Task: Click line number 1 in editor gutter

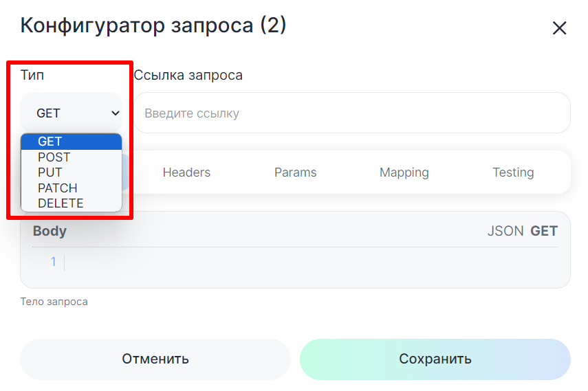Action: (53, 262)
